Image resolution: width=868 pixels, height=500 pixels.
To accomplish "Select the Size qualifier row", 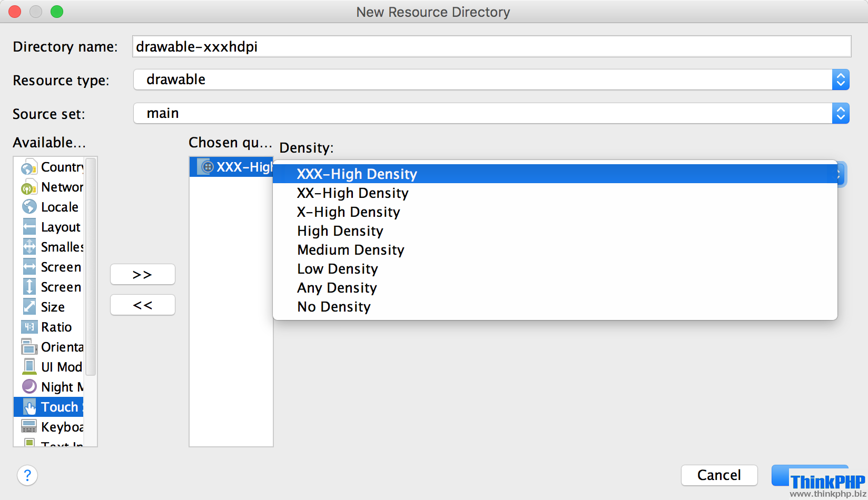I will click(48, 307).
